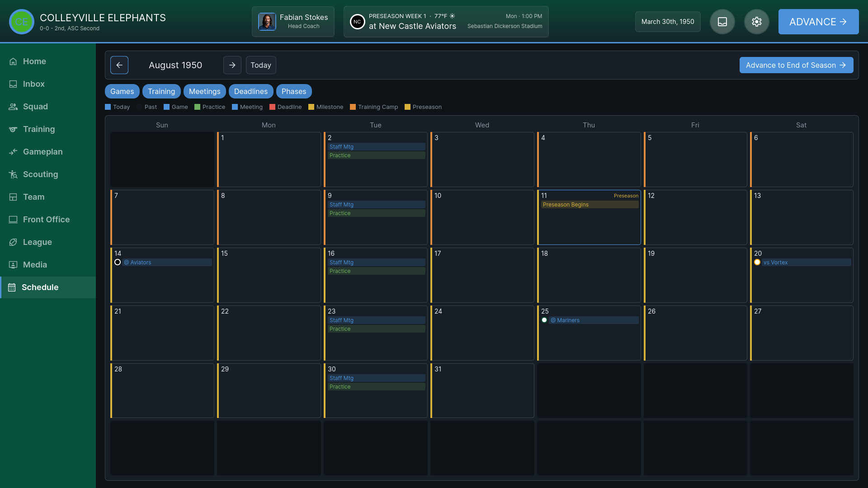Open Team in sidebar
This screenshot has height=488, width=868.
point(48,197)
